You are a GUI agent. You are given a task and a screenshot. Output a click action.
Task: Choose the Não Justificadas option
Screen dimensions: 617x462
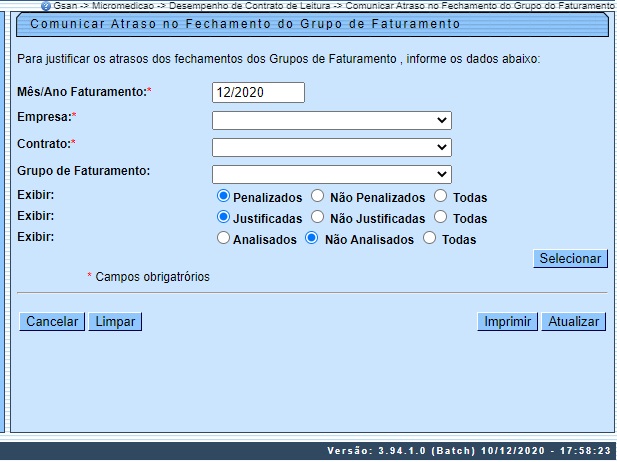tap(317, 217)
